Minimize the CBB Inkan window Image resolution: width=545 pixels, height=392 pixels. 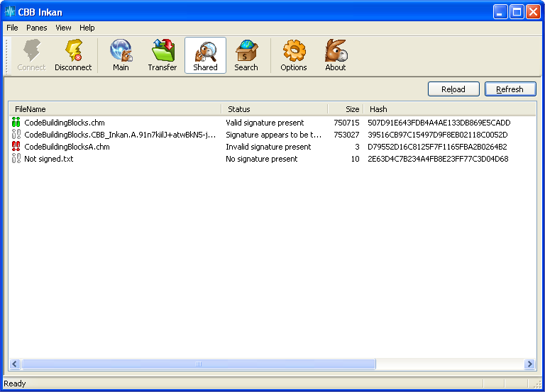coord(500,12)
